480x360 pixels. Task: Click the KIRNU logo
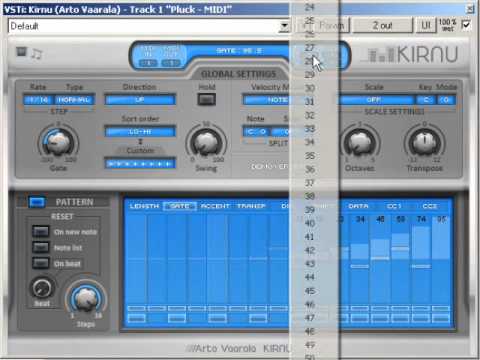pyautogui.click(x=413, y=54)
